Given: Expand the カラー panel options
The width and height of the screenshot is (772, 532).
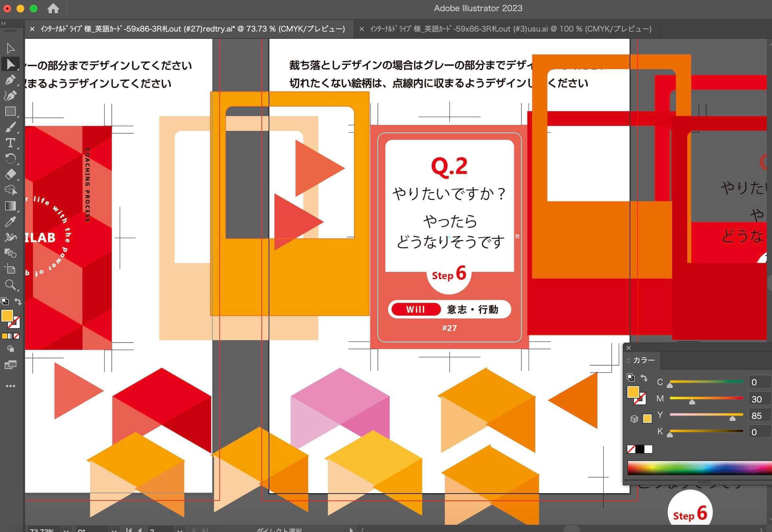Looking at the screenshot, I should [628, 361].
